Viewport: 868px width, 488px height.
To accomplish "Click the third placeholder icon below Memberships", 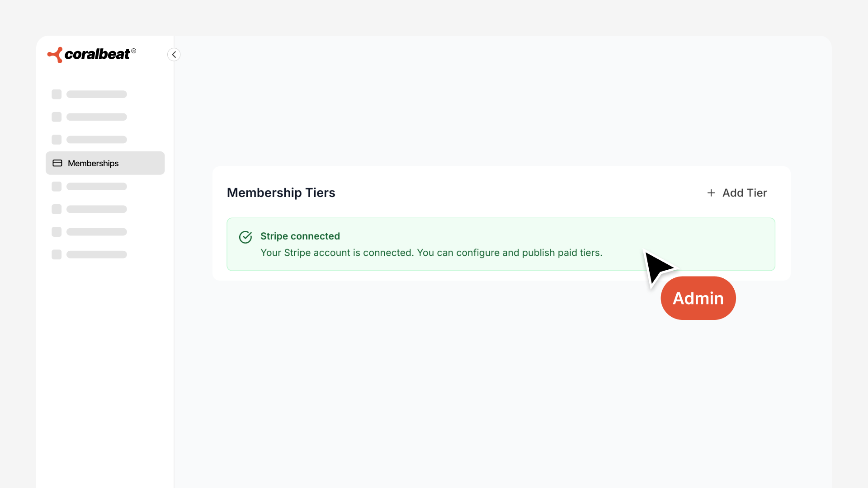I will click(57, 232).
